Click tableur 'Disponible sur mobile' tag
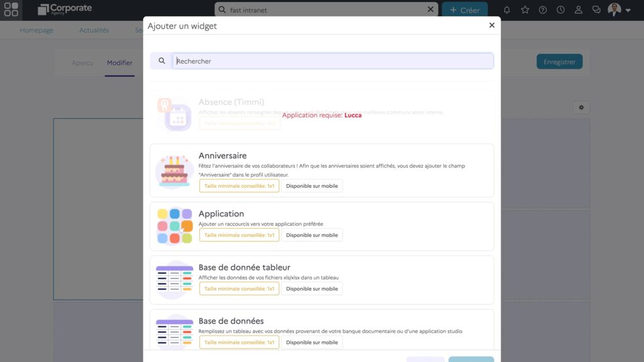Image resolution: width=644 pixels, height=362 pixels. (x=312, y=288)
